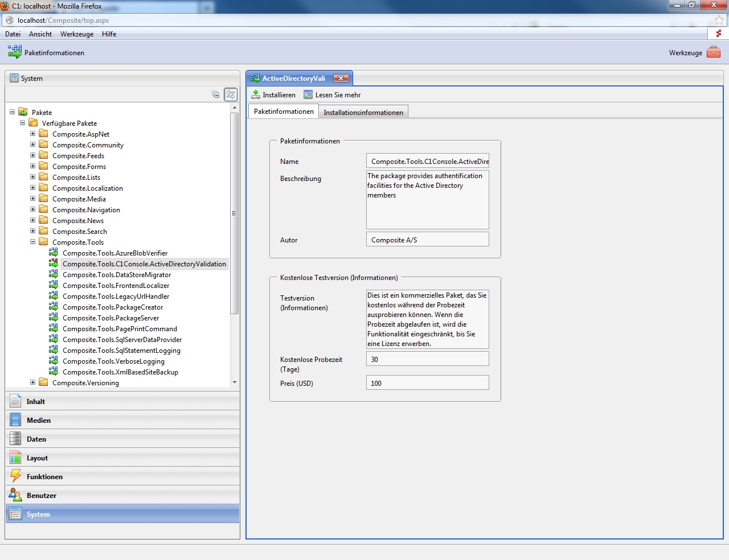Click the Medien film strip icon

tap(15, 420)
